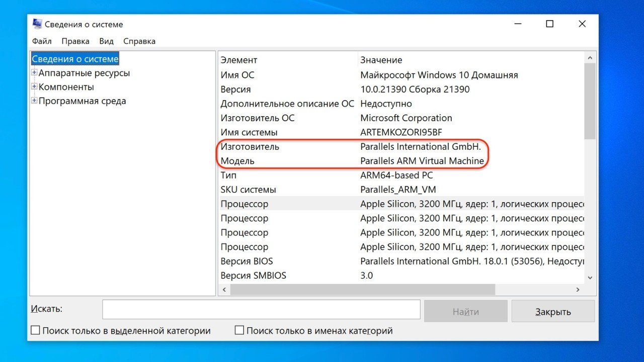Expand the Компоненты node
Viewport: 644px width, 362px height.
[x=34, y=87]
